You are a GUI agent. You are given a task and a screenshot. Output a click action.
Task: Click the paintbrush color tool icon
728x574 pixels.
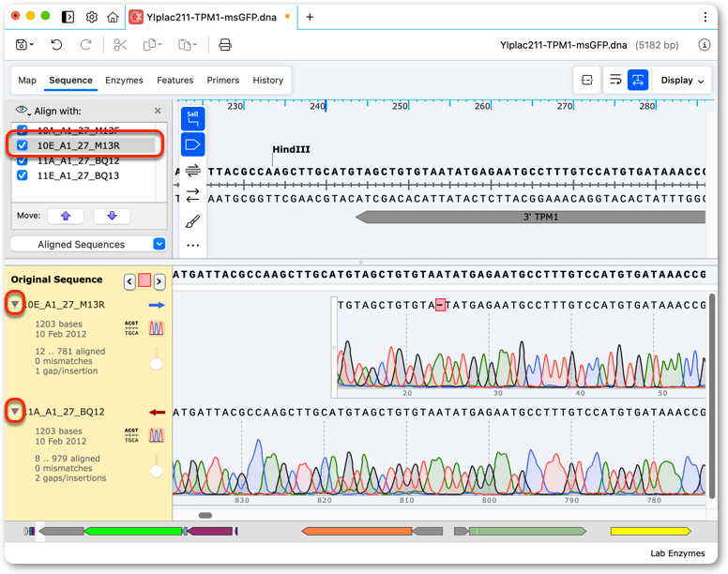[x=192, y=221]
